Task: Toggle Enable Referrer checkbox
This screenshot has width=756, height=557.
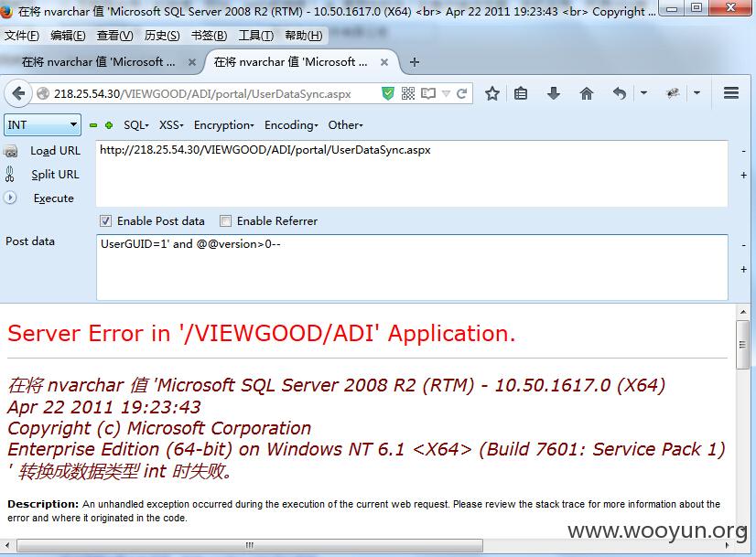Action: [225, 221]
